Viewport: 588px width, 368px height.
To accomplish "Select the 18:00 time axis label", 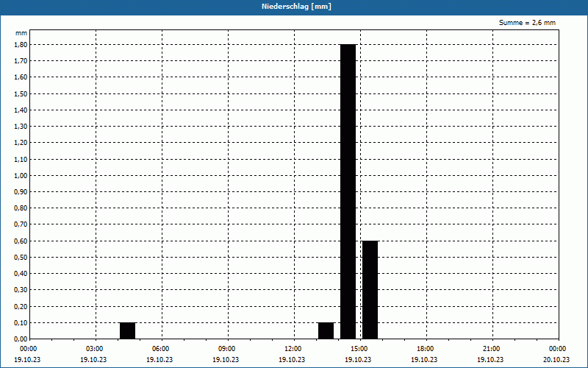I will pyautogui.click(x=426, y=349).
